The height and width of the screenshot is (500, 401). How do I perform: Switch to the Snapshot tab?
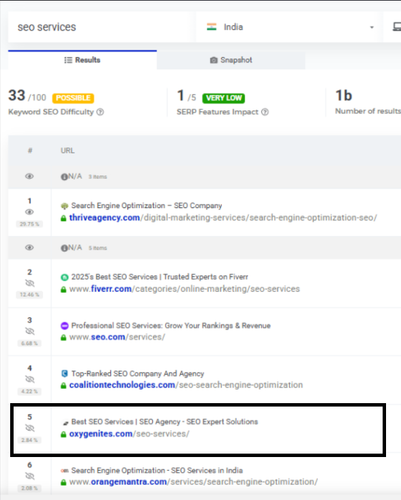[x=231, y=60]
